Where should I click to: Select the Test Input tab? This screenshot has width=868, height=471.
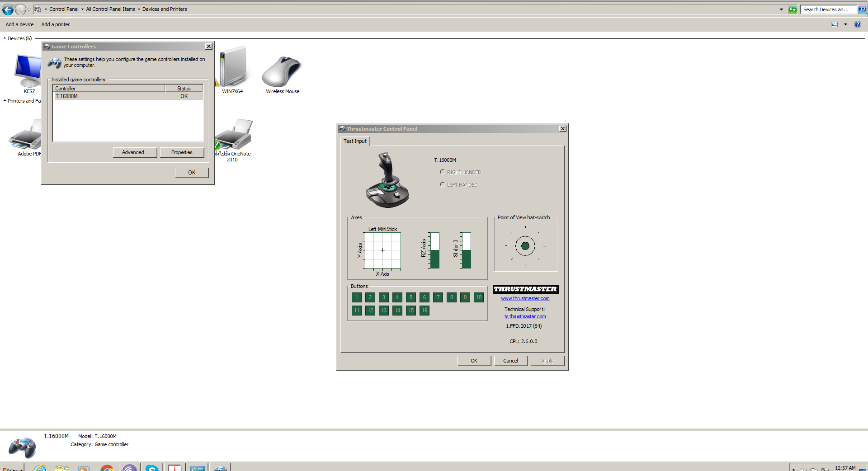click(x=355, y=141)
